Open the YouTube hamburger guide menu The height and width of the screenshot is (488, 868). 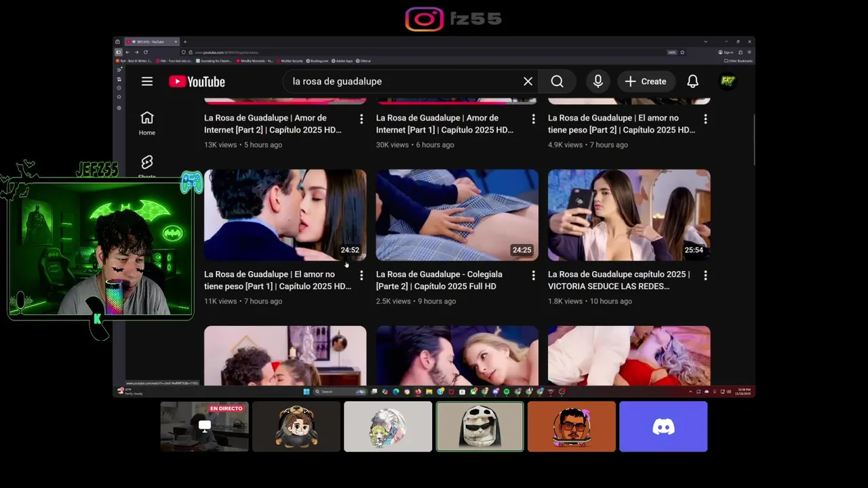click(x=147, y=81)
